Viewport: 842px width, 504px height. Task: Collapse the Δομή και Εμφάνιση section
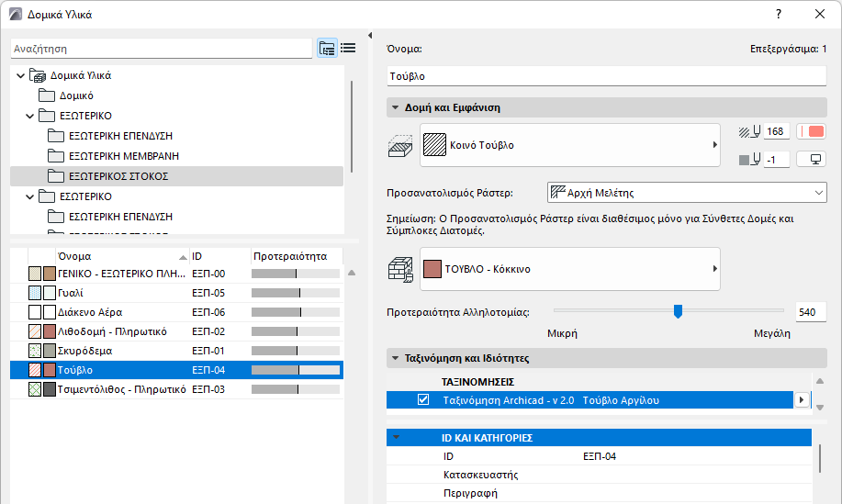click(395, 107)
